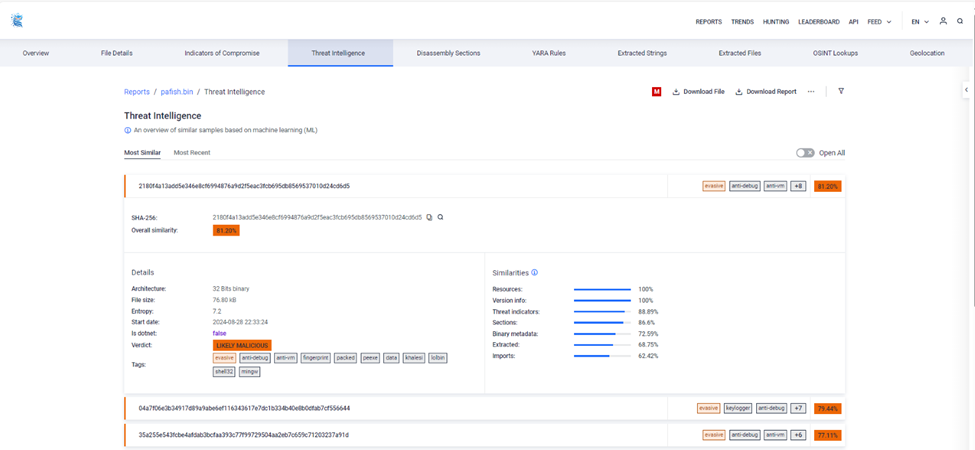Expand the FEED dropdown menu
The height and width of the screenshot is (450, 975).
pos(880,21)
